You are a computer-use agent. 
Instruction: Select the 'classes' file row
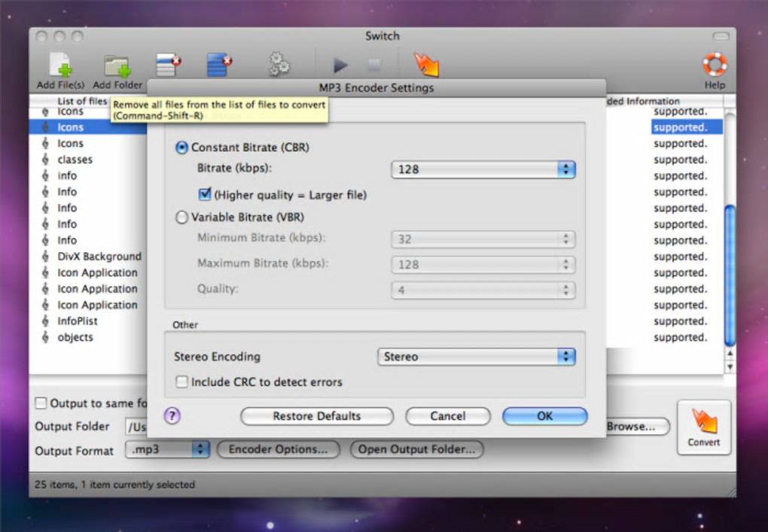[88, 160]
